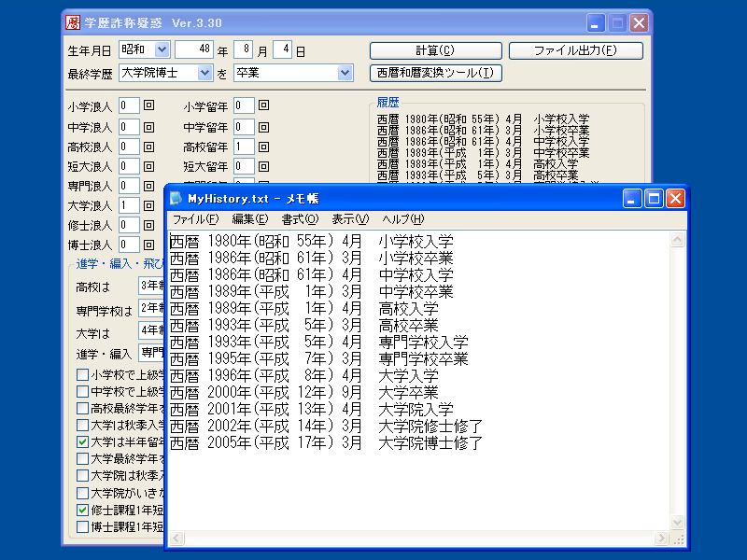Viewport: 747px width, 560px height.
Task: Maximize the MyHistory.txt Notepad window
Action: (x=654, y=198)
